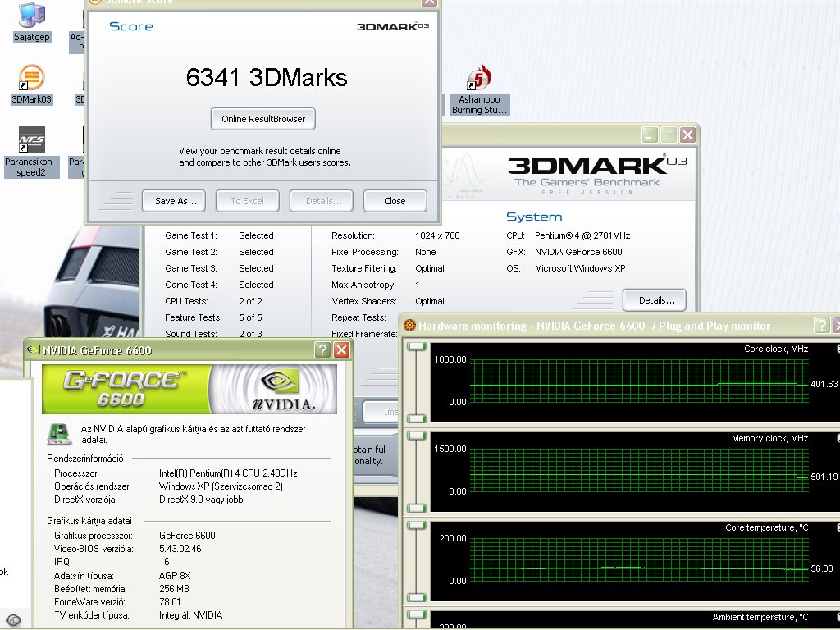Open the Sajátgép desktop icon
This screenshot has width=840, height=630.
coord(32,22)
